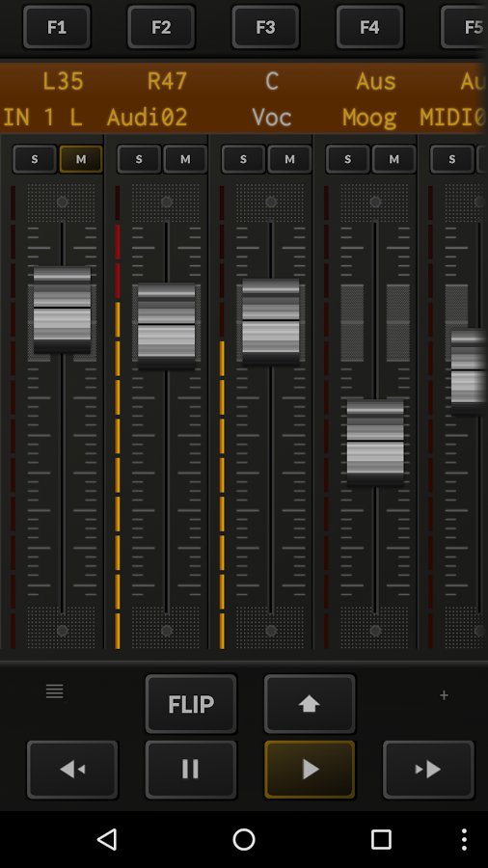Screen dimensions: 488x868
Task: Open the Android overflow menu dots
Action: click(464, 840)
